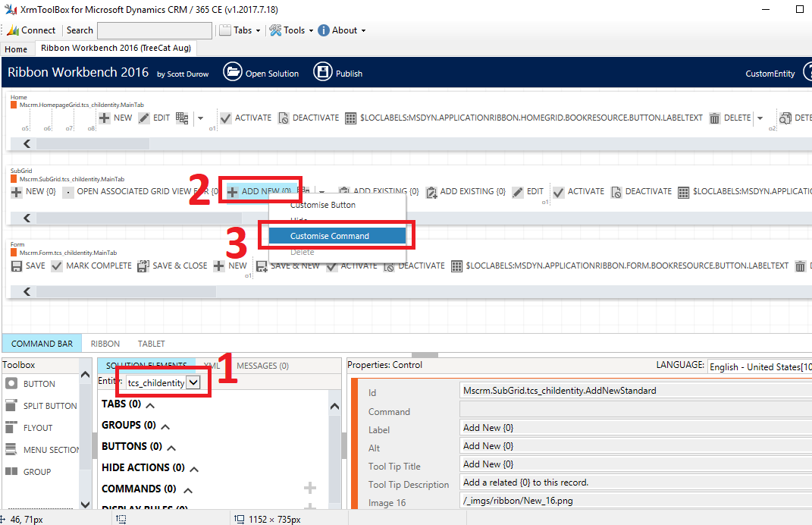Click ACTIVATE in the Home ribbon
Viewport: 812px width, 525px height.
(246, 118)
